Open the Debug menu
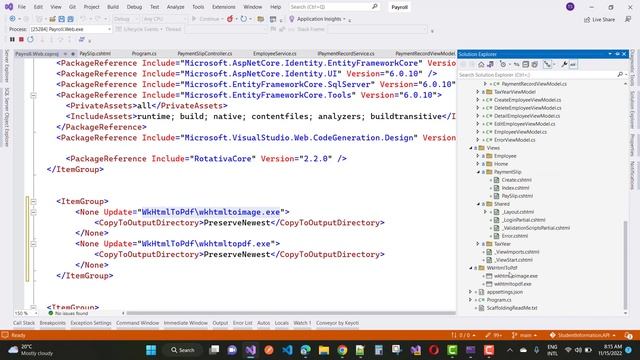 [134, 7]
